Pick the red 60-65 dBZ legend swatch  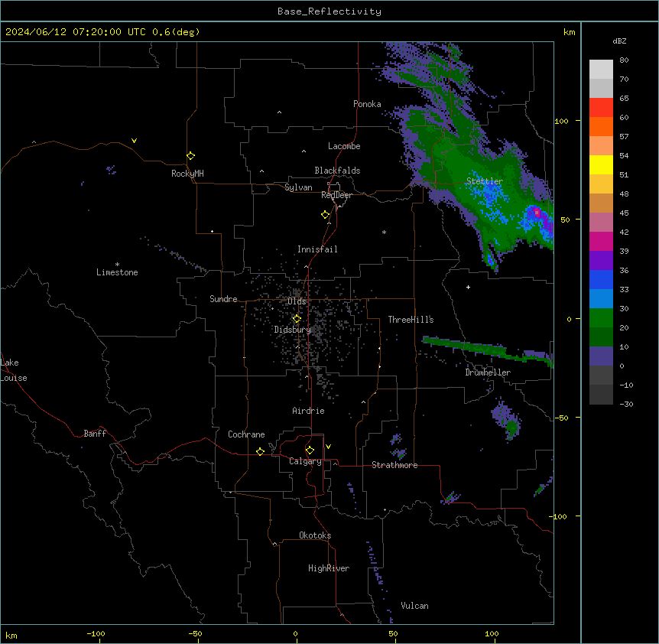click(601, 107)
